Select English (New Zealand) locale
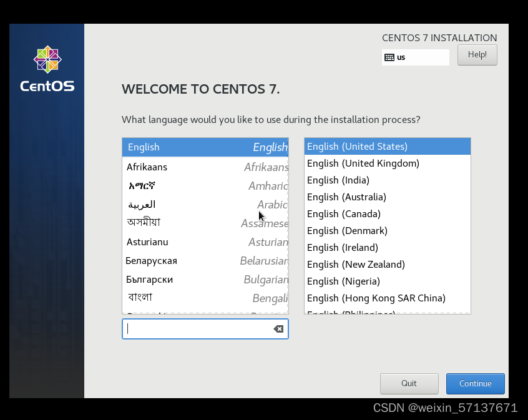This screenshot has width=528, height=420. click(x=387, y=265)
